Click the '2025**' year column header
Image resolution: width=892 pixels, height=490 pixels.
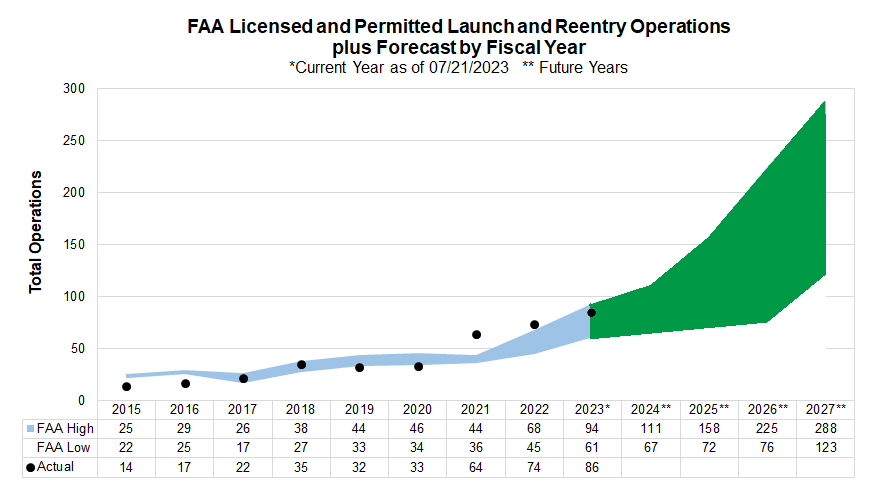709,410
